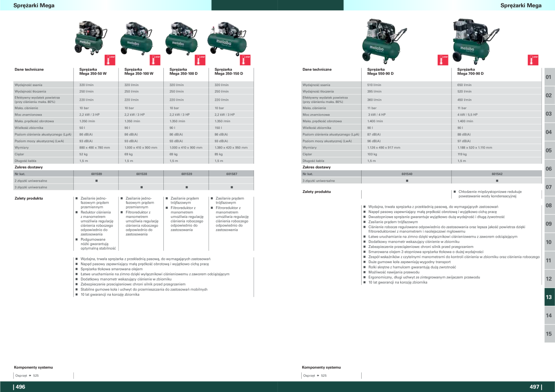555x392 pixels.
Task: Click the suction capacity value 650 l/min
Action: pos(464,85)
